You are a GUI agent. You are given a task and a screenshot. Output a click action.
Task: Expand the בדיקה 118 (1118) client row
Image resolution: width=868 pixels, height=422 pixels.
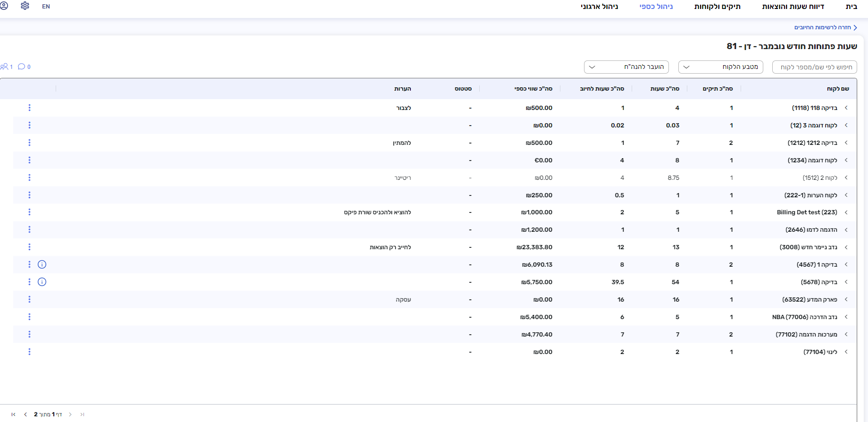point(846,108)
